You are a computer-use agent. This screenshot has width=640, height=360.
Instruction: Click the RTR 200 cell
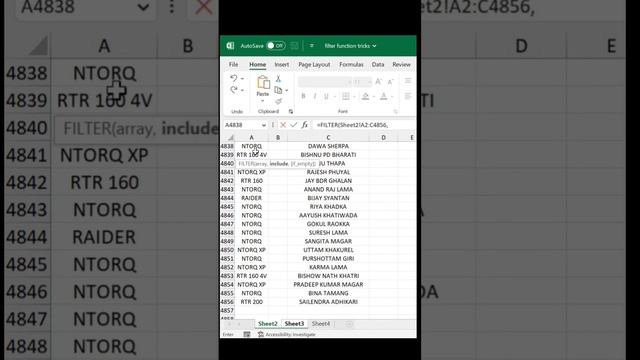pyautogui.click(x=251, y=302)
